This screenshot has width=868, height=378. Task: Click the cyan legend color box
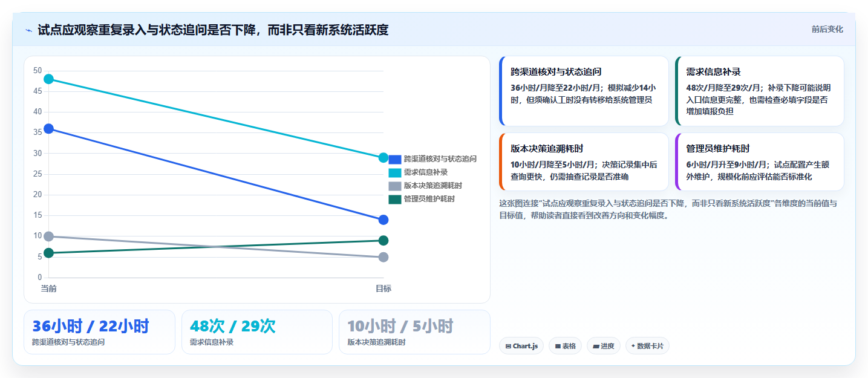click(x=395, y=173)
